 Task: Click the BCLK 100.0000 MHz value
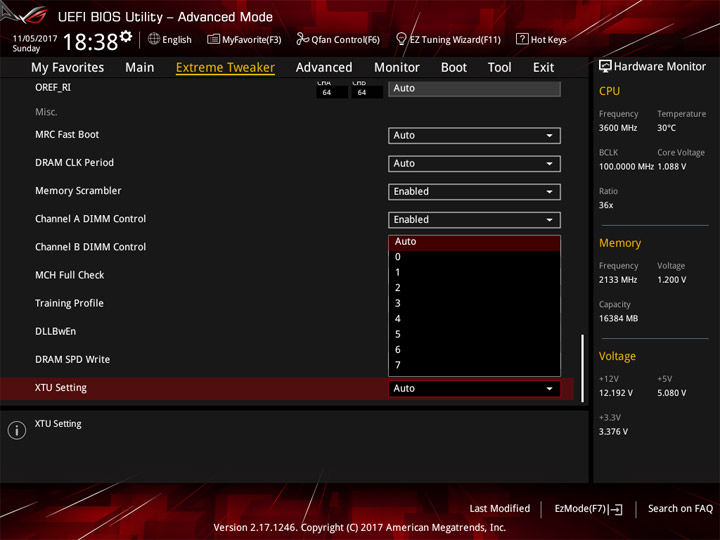tap(626, 167)
